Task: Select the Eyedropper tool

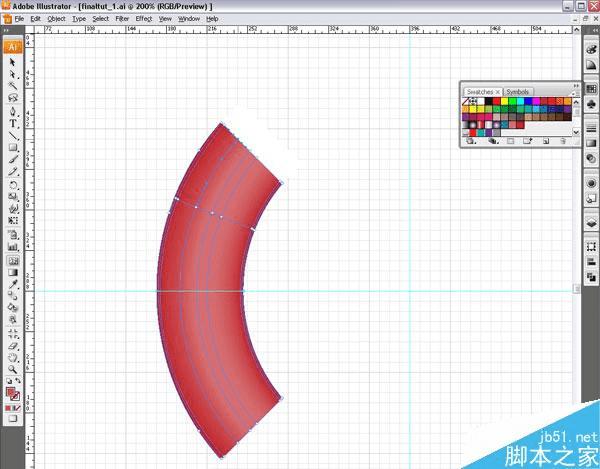Action: (x=13, y=284)
